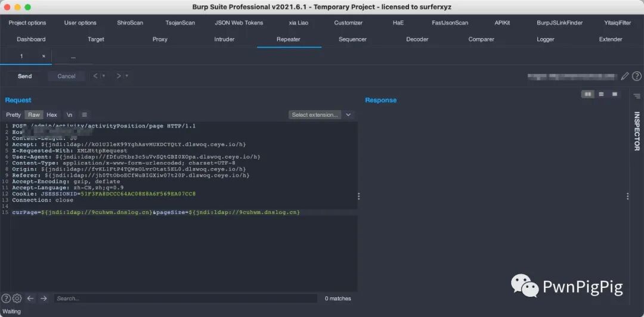Open the Logger tab
The image size is (644, 317).
click(x=546, y=39)
